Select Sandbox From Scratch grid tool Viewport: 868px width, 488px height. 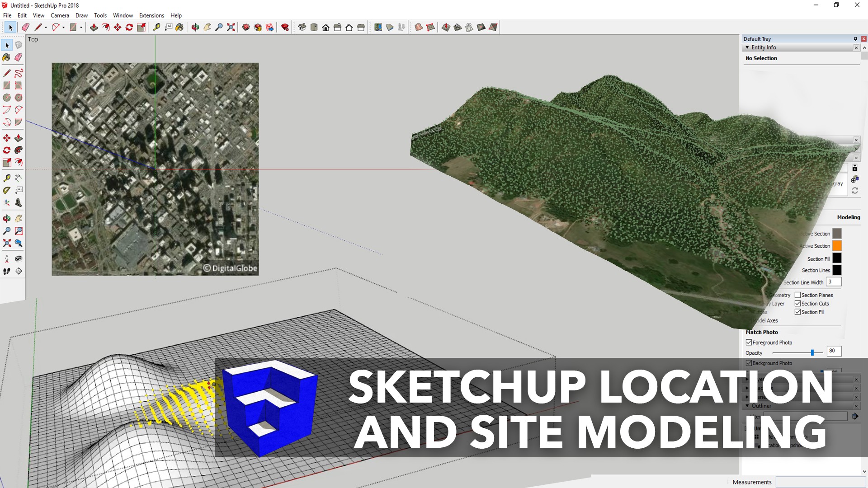(430, 27)
